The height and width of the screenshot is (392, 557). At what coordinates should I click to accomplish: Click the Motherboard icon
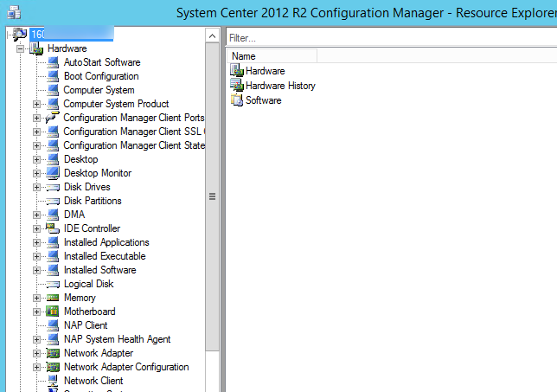(53, 312)
